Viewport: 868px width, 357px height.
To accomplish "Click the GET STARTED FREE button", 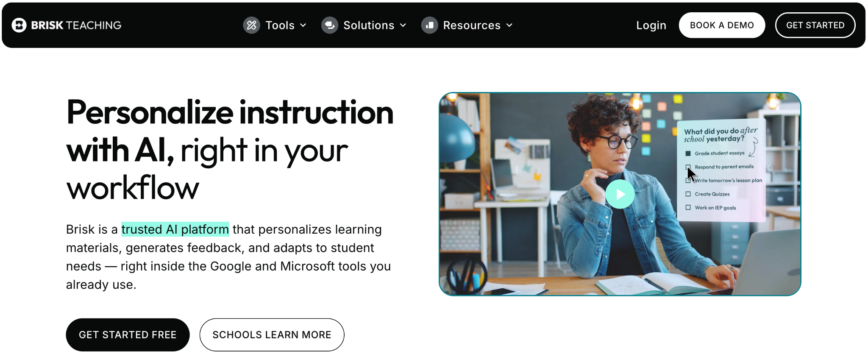I will click(128, 335).
